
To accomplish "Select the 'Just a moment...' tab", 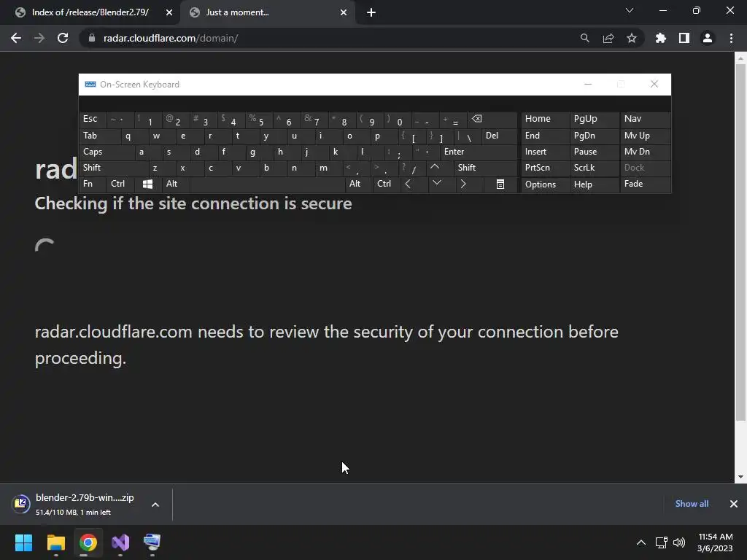I will tap(267, 13).
